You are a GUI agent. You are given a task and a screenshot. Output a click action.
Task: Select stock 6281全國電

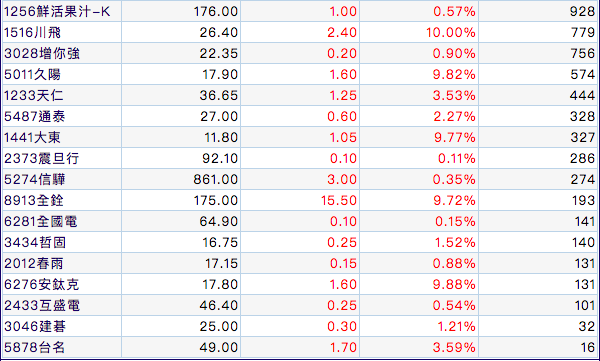pos(41,222)
